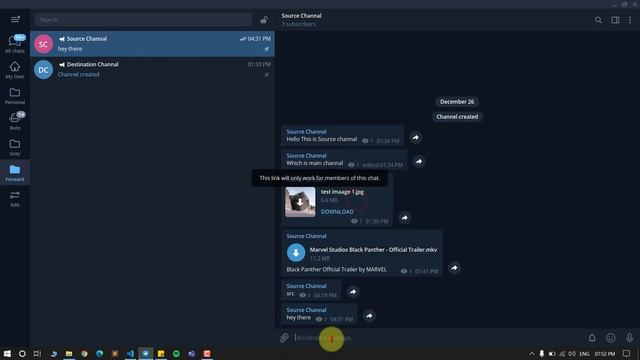Click the ENG language indicator

click(x=584, y=353)
